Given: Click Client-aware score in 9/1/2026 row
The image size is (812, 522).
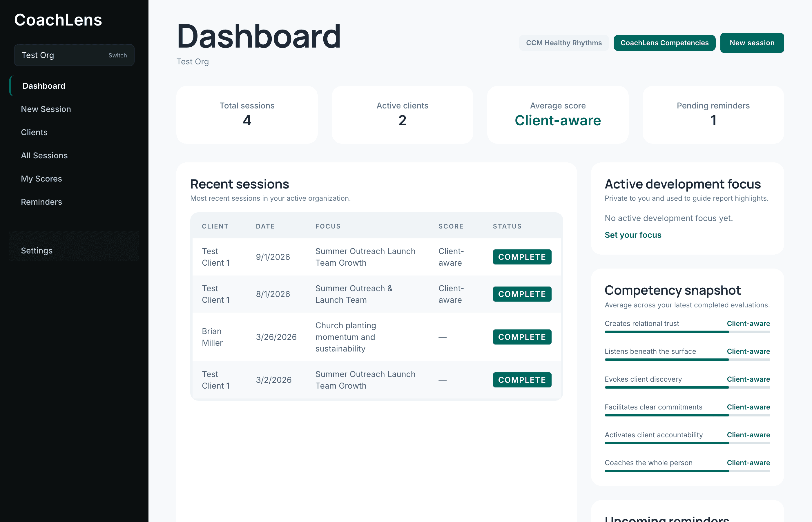Looking at the screenshot, I should [x=451, y=257].
